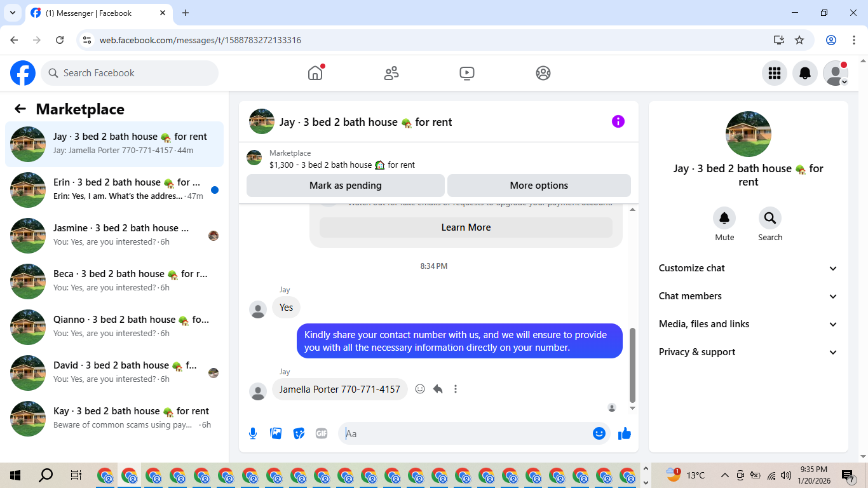
Task: Open the listing photo in right panel
Action: click(749, 134)
